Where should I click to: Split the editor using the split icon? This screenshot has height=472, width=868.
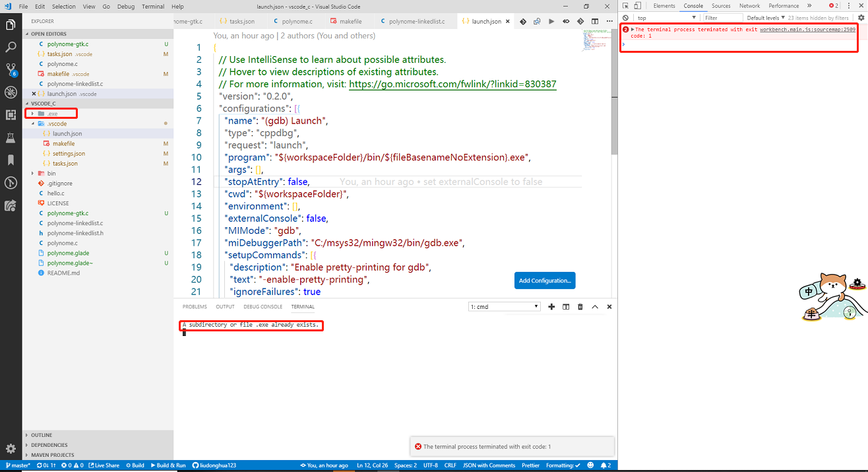[x=594, y=20]
